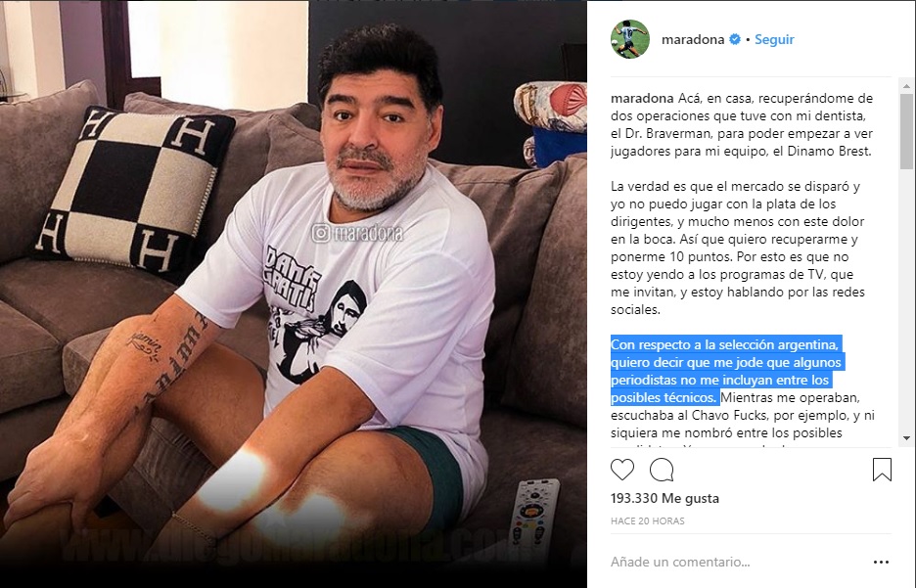Like the post with heart icon
The height and width of the screenshot is (588, 916).
[x=622, y=470]
